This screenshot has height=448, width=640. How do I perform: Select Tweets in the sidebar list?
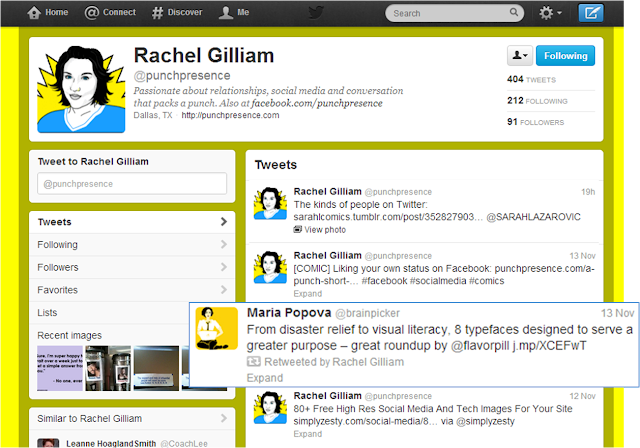[x=132, y=222]
